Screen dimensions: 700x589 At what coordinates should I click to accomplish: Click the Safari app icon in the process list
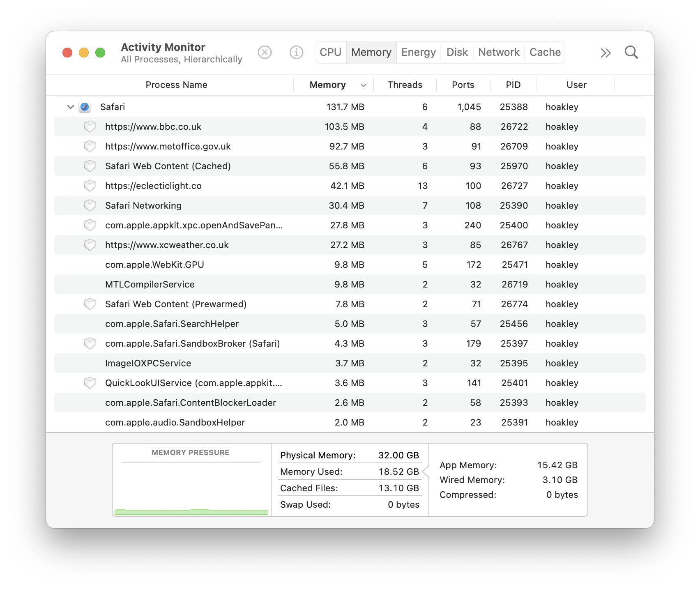[x=85, y=107]
